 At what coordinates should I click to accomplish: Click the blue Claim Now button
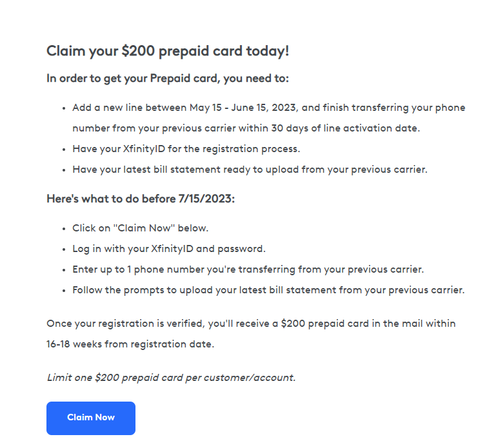[x=90, y=418]
